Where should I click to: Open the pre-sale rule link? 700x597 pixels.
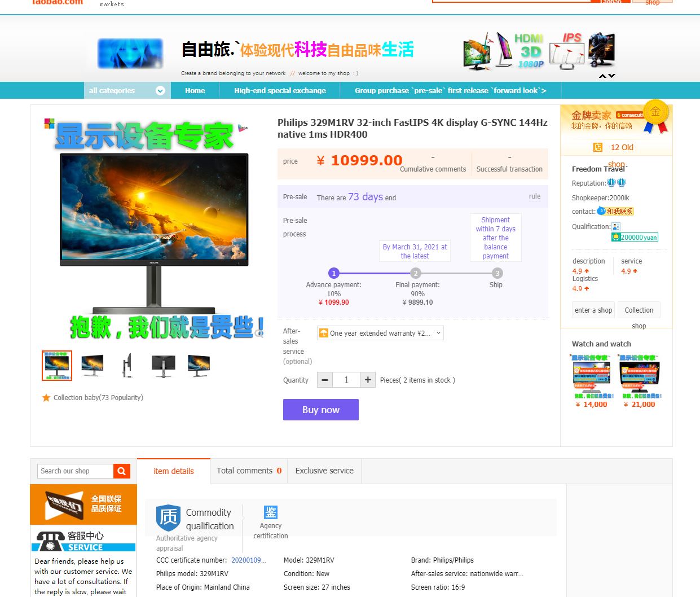[x=535, y=196]
